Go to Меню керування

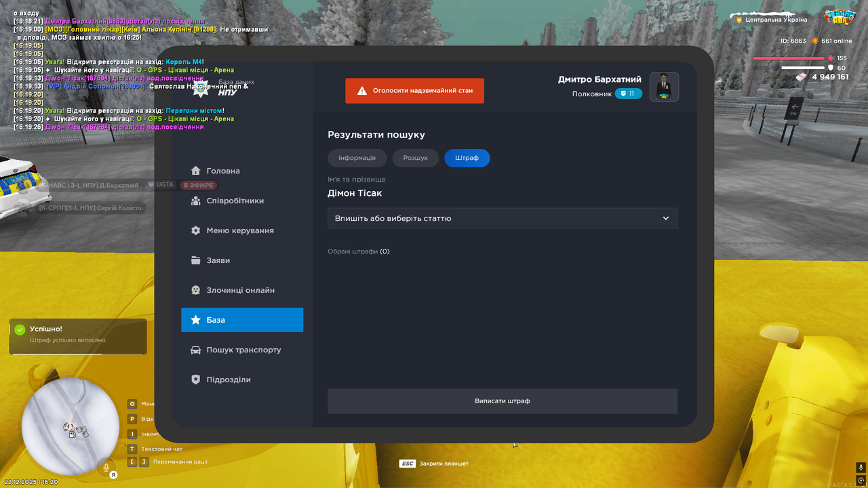tap(242, 230)
